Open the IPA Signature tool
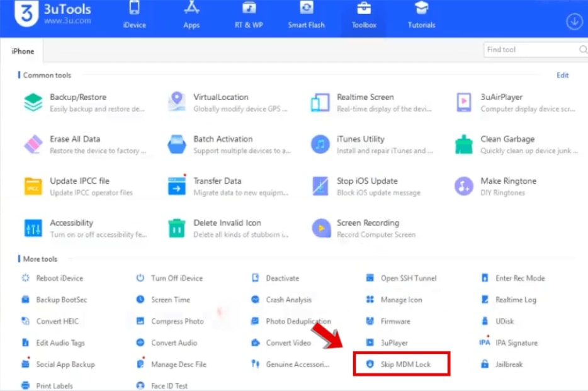 [x=508, y=343]
